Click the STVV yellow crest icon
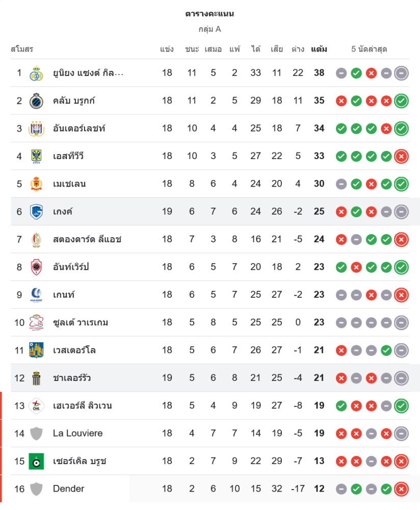 pyautogui.click(x=36, y=156)
